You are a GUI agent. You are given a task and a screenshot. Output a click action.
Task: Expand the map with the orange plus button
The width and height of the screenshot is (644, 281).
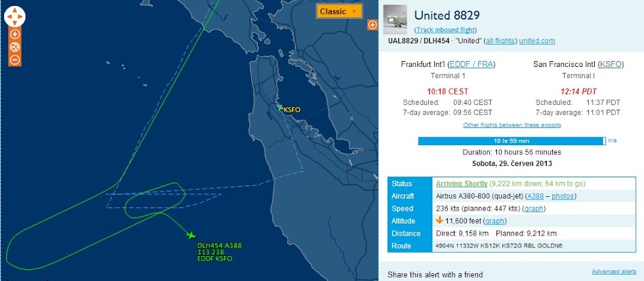click(372, 25)
